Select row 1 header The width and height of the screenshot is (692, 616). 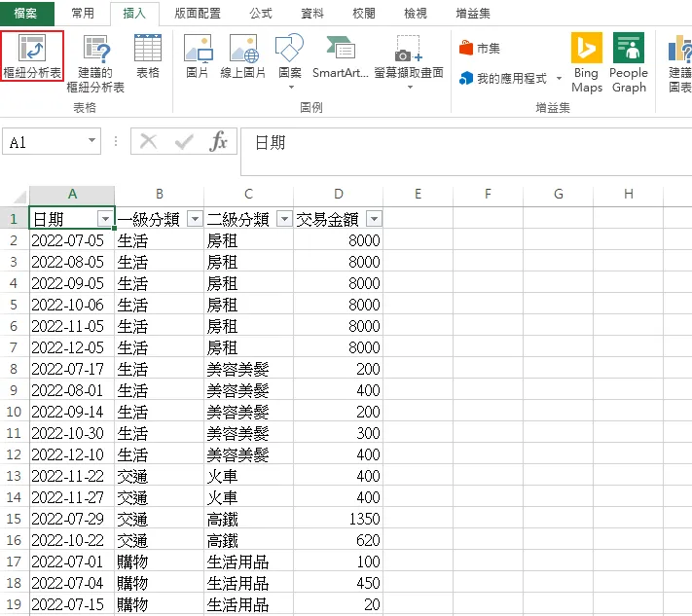coord(14,218)
